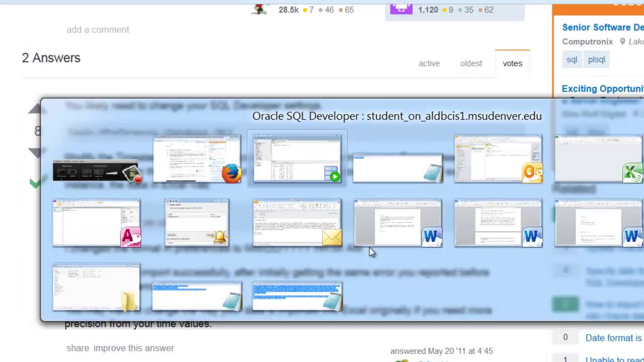Image resolution: width=644 pixels, height=362 pixels.
Task: Select the 'votes' sorting tab
Action: tap(512, 63)
